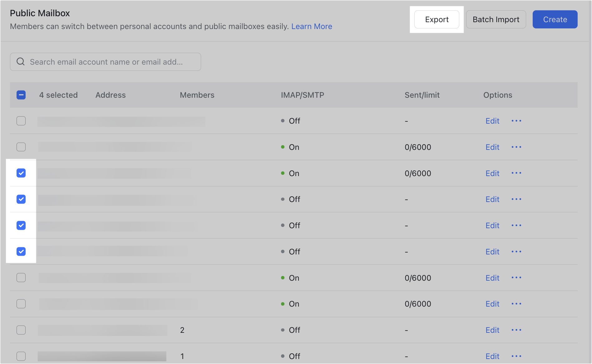Screen dimensions: 592x364
Task: Edit the mailbox row with 1 member
Action: click(492, 356)
